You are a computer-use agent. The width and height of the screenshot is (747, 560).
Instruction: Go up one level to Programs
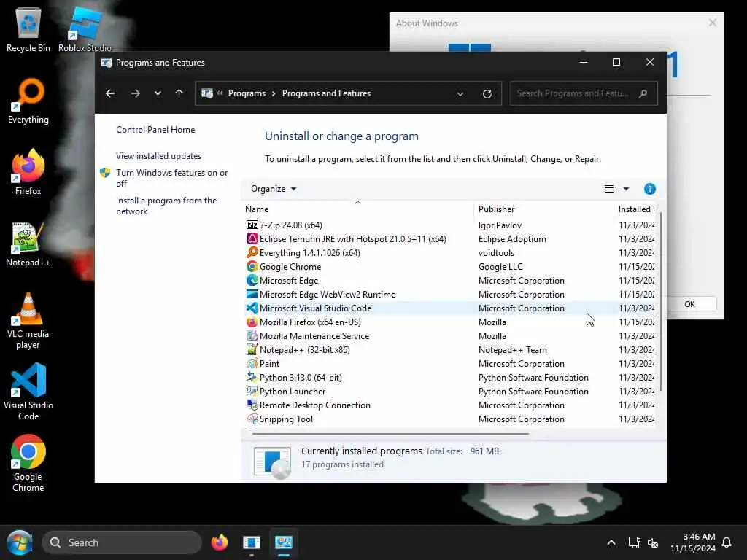tap(179, 93)
